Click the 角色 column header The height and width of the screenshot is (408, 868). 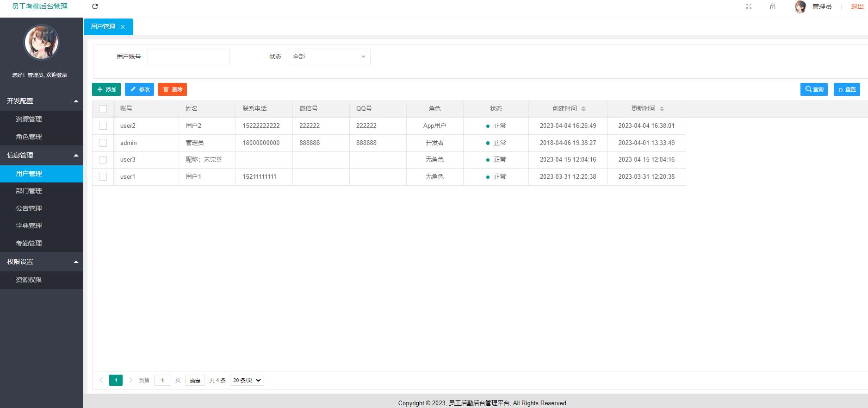coord(435,109)
